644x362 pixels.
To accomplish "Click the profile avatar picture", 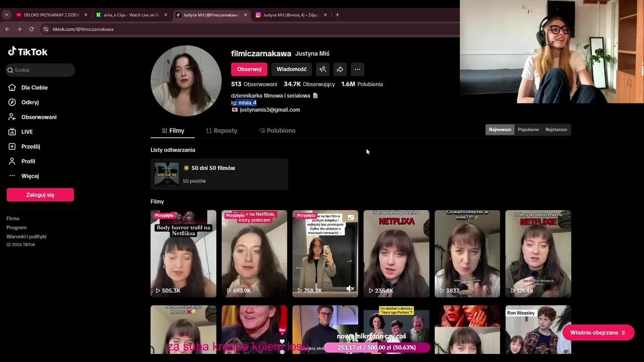I will click(186, 80).
